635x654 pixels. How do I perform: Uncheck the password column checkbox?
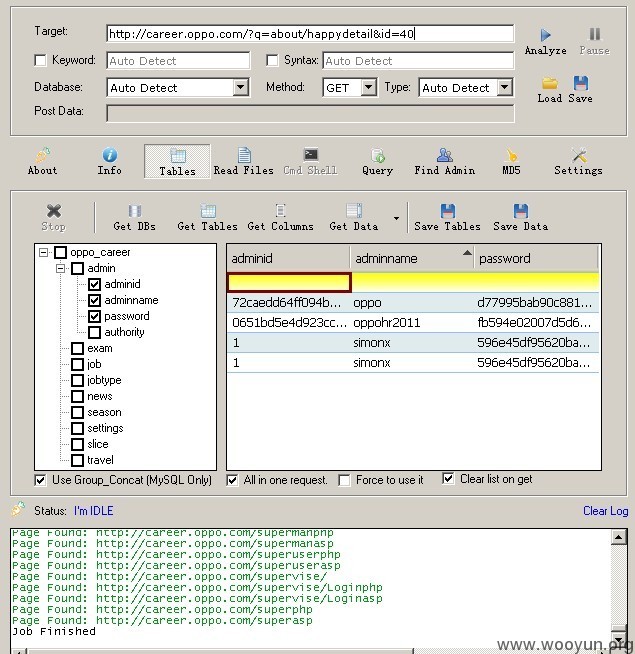95,317
